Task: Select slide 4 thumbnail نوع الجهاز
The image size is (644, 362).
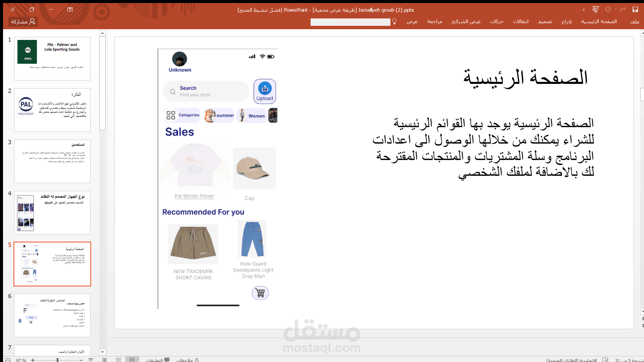Action: click(52, 212)
